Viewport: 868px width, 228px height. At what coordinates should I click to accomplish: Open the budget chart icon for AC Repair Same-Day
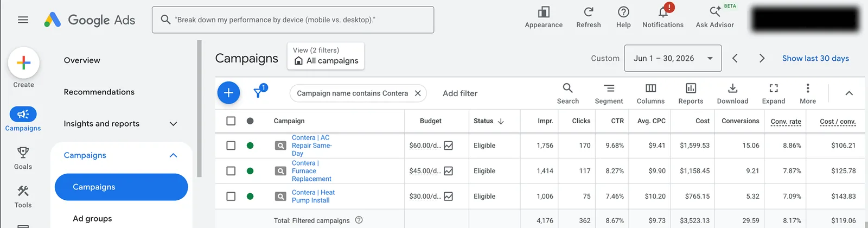tap(448, 145)
